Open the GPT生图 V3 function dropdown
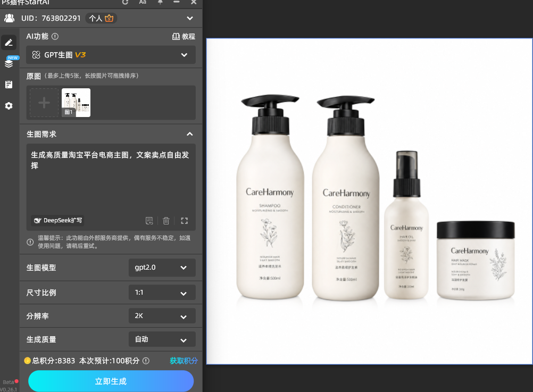Image resolution: width=533 pixels, height=392 pixels. click(x=111, y=55)
